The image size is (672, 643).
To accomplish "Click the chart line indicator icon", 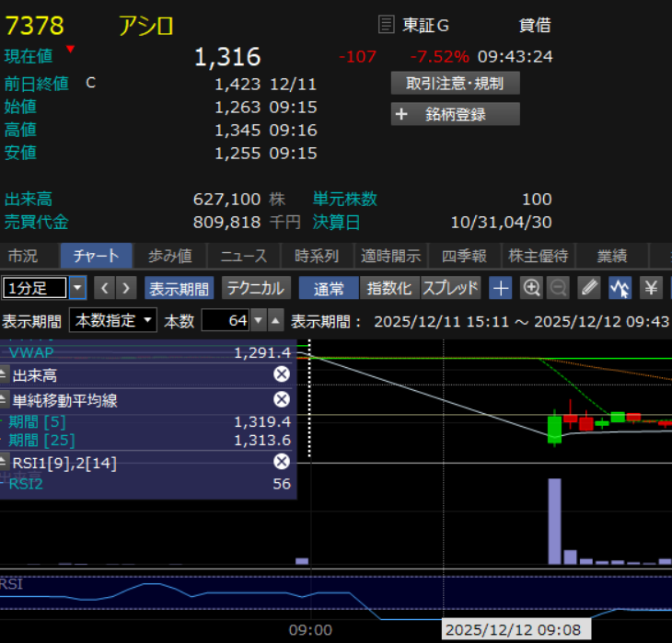I will tap(620, 288).
